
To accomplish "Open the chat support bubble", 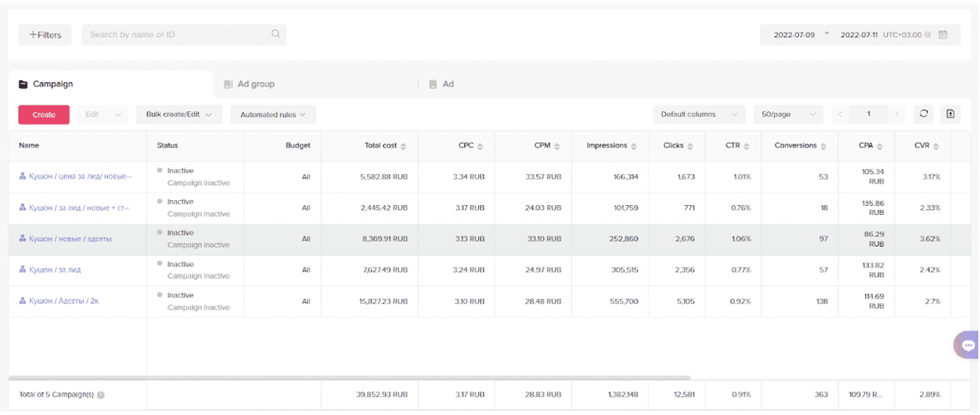I will (968, 345).
